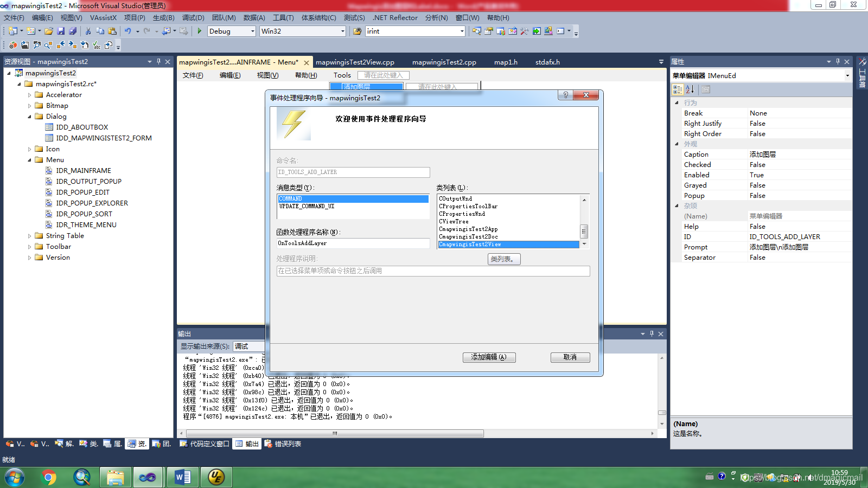Open Google Chrome from the taskbar
868x488 pixels.
point(49,477)
